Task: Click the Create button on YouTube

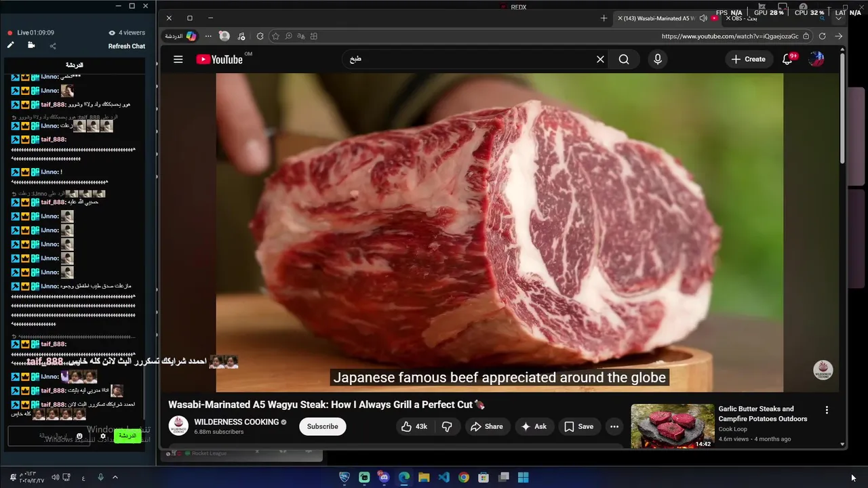Action: click(749, 59)
